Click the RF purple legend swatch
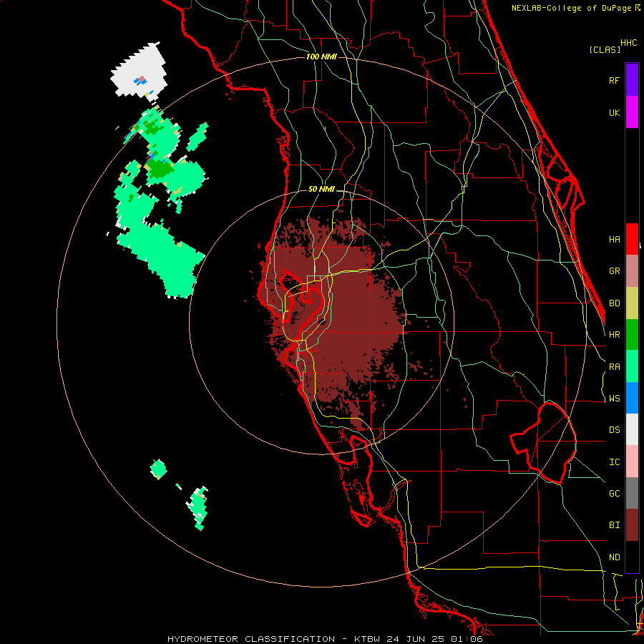Screen dimensions: 644x644 (x=632, y=80)
